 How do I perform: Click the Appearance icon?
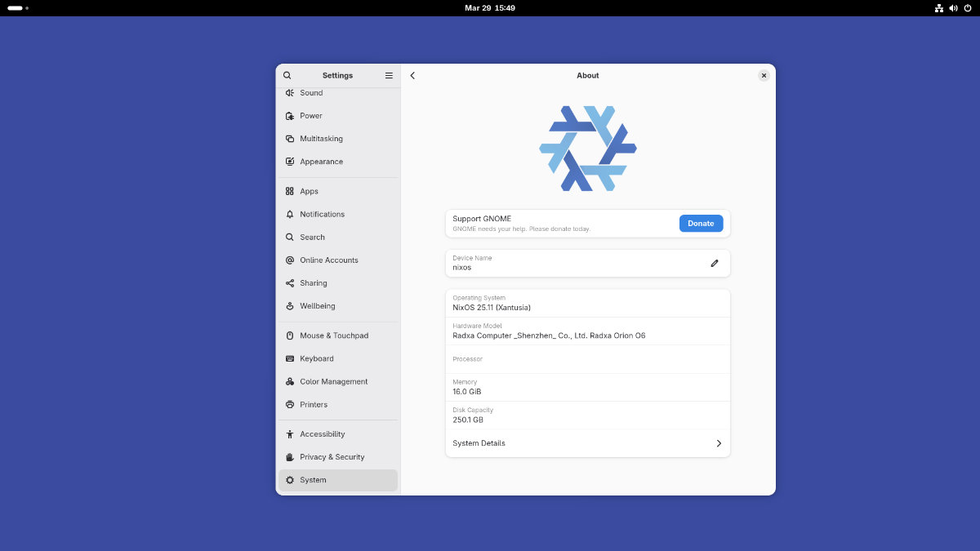click(x=290, y=162)
